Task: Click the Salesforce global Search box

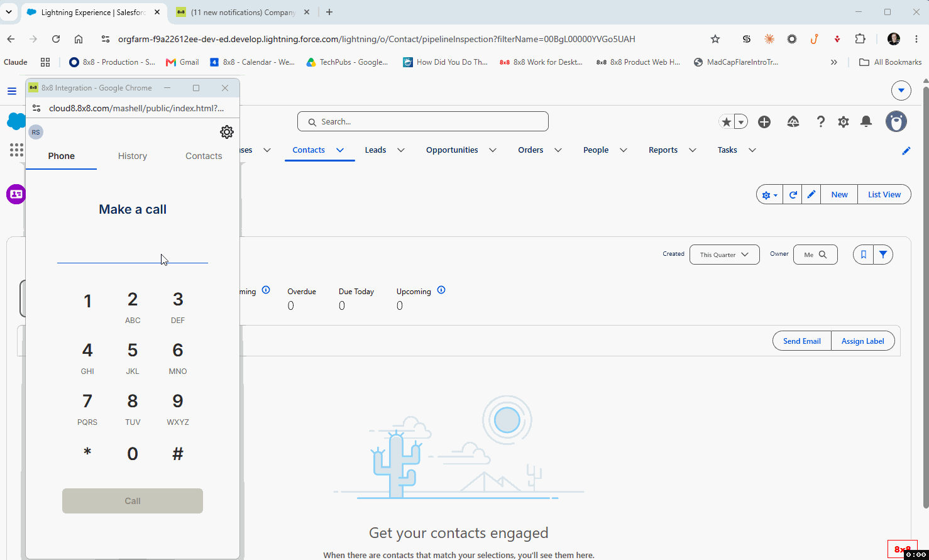Action: pyautogui.click(x=423, y=122)
